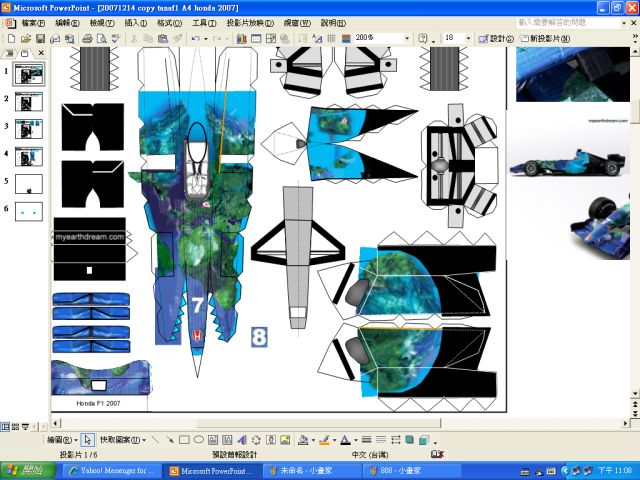This screenshot has height=480, width=640.
Task: Click the Print icon in toolbar
Action: (87, 38)
